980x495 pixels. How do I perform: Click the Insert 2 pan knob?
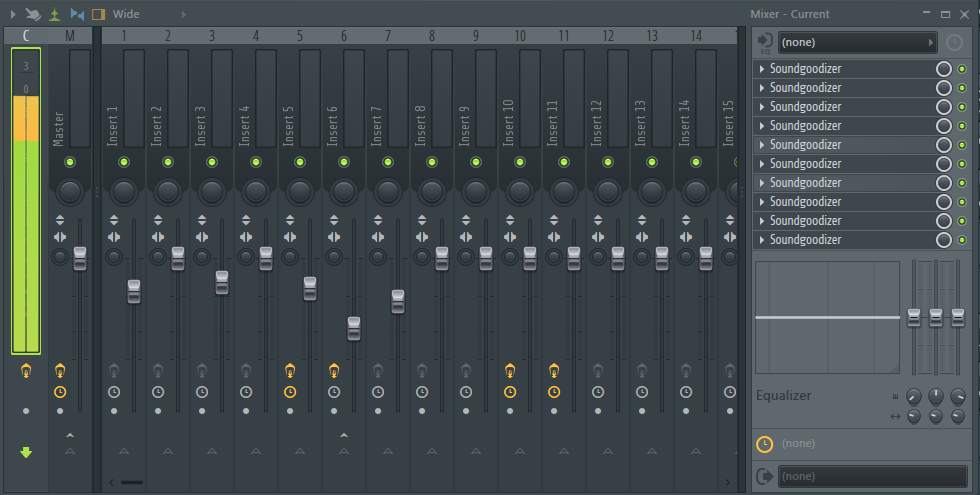168,191
